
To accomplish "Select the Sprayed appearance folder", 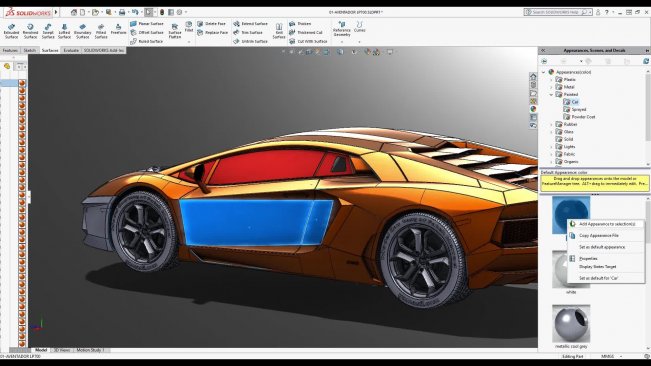I will tap(575, 110).
